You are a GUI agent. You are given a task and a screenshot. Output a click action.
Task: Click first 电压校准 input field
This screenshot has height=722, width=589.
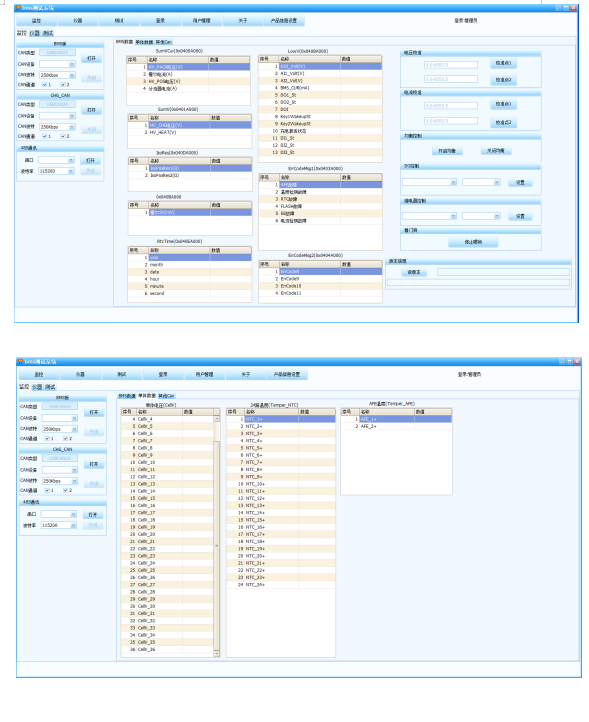(x=451, y=65)
